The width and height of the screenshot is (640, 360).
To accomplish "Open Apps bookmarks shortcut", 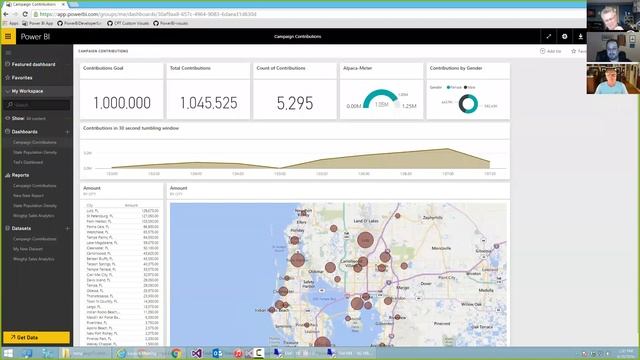I will coord(11,23).
